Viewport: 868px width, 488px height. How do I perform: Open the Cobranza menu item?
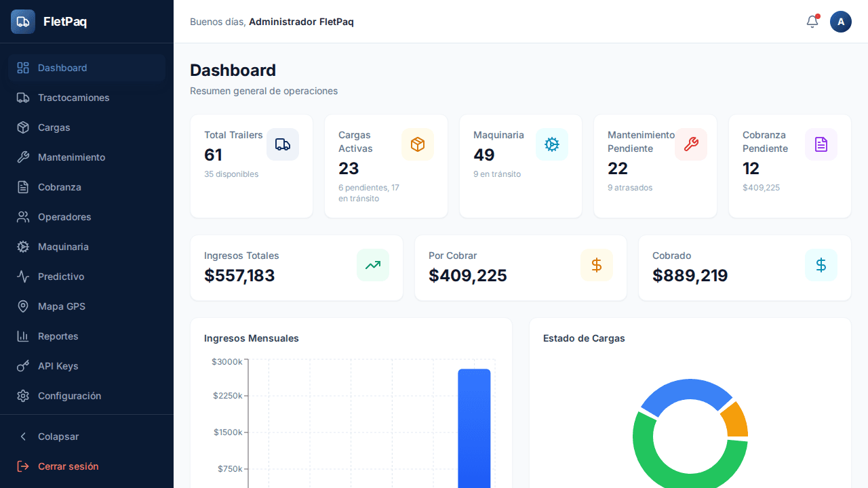(x=87, y=187)
